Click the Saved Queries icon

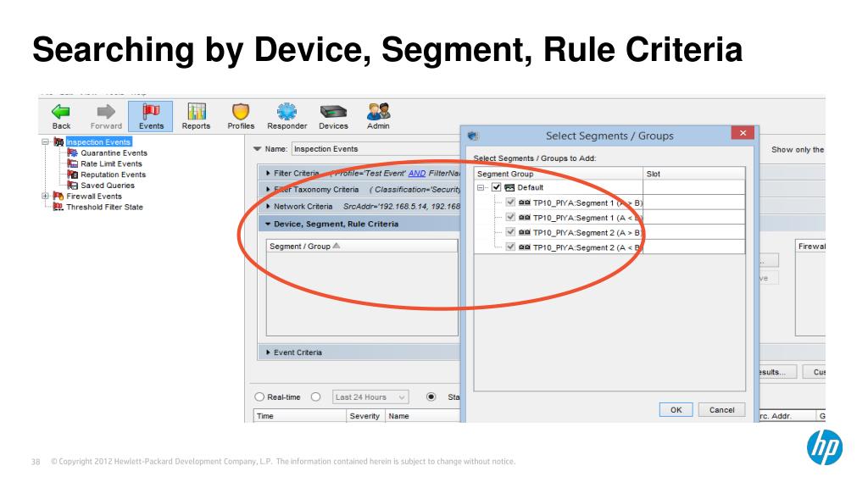(73, 186)
